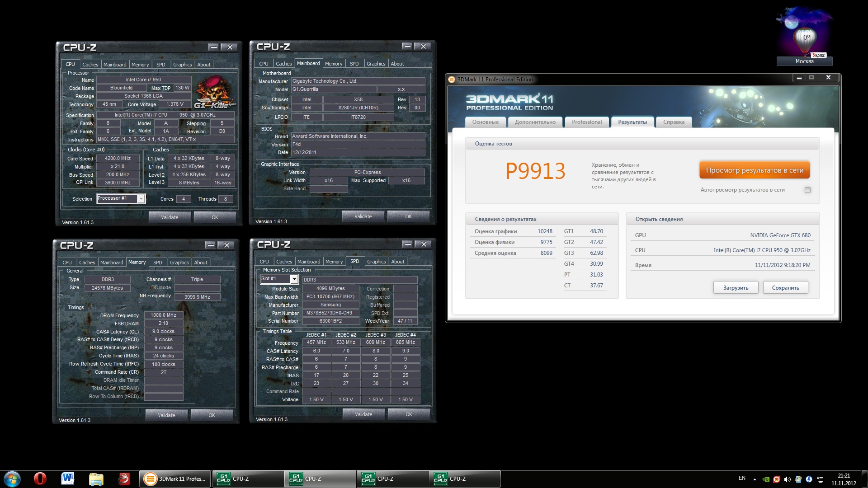Open Caches tab in the CPU-Z CPU window
The height and width of the screenshot is (488, 868).
90,65
